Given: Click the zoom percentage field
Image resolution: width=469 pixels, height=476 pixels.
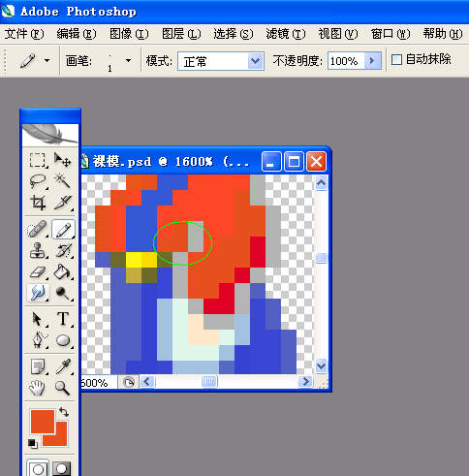Looking at the screenshot, I should point(99,383).
